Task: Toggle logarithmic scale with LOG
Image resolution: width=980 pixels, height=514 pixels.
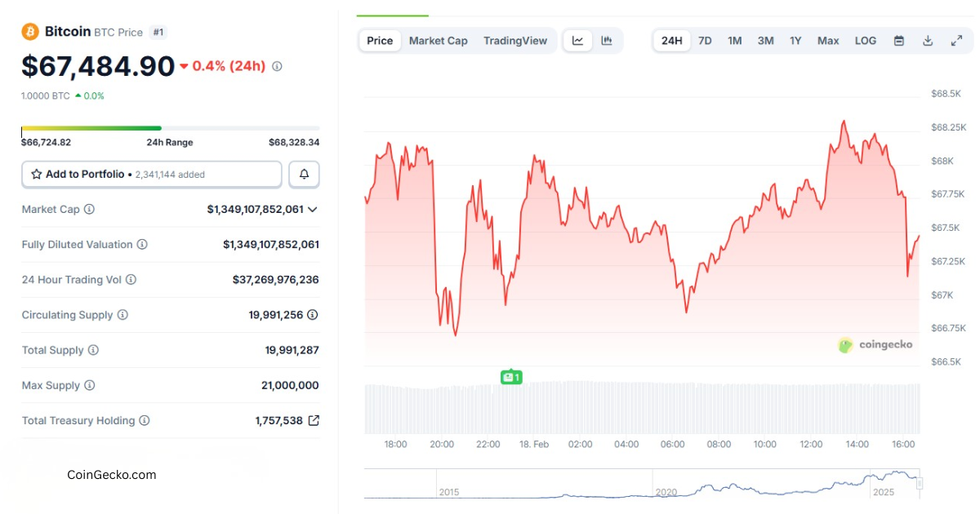Action: click(x=865, y=39)
